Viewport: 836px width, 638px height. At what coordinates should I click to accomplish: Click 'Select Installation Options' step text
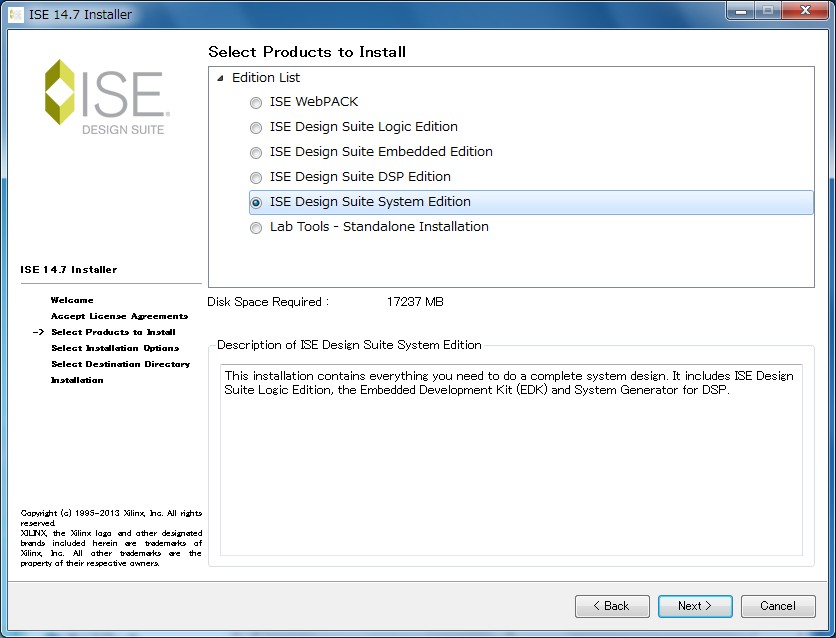pyautogui.click(x=115, y=348)
